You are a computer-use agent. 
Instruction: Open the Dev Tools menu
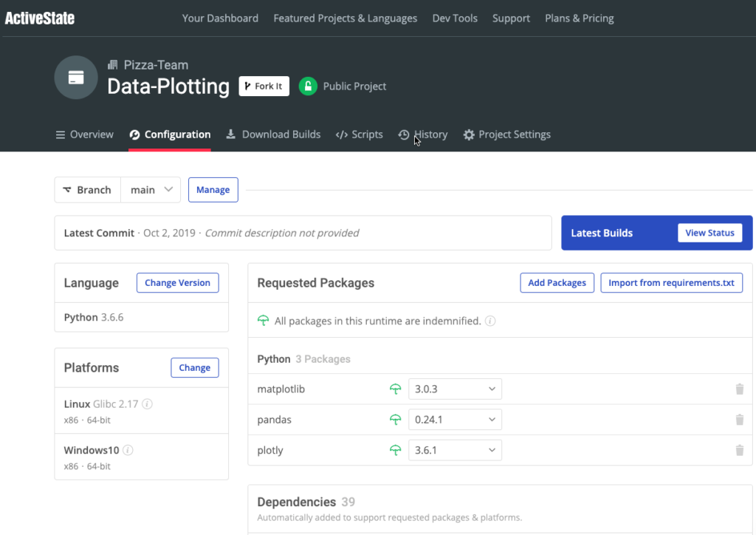[455, 18]
